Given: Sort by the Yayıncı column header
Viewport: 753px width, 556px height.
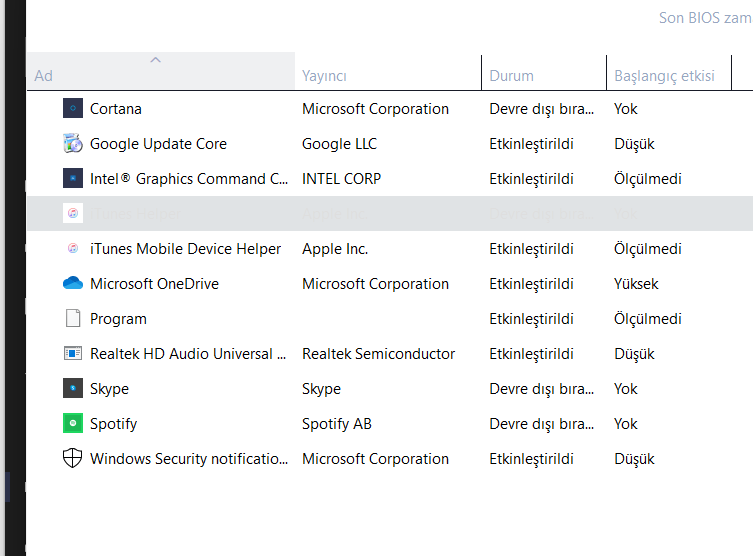Looking at the screenshot, I should tap(388, 72).
